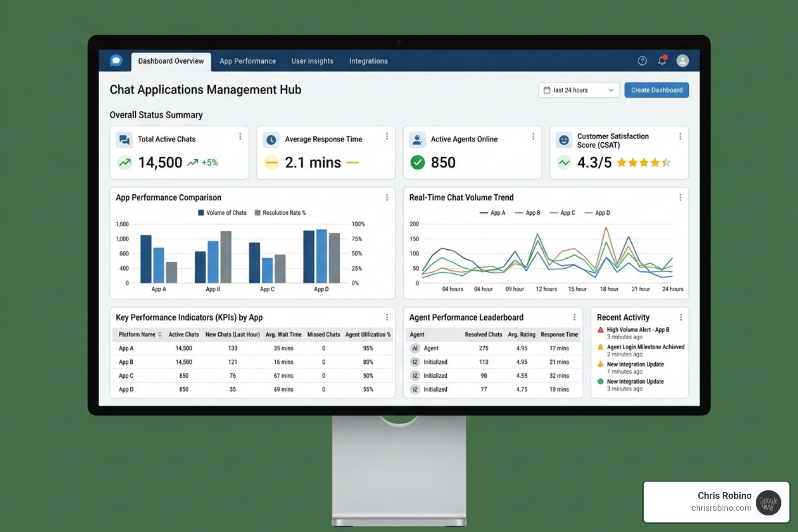Open Recent Activity panel options menu
798x532 pixels.
[x=681, y=317]
